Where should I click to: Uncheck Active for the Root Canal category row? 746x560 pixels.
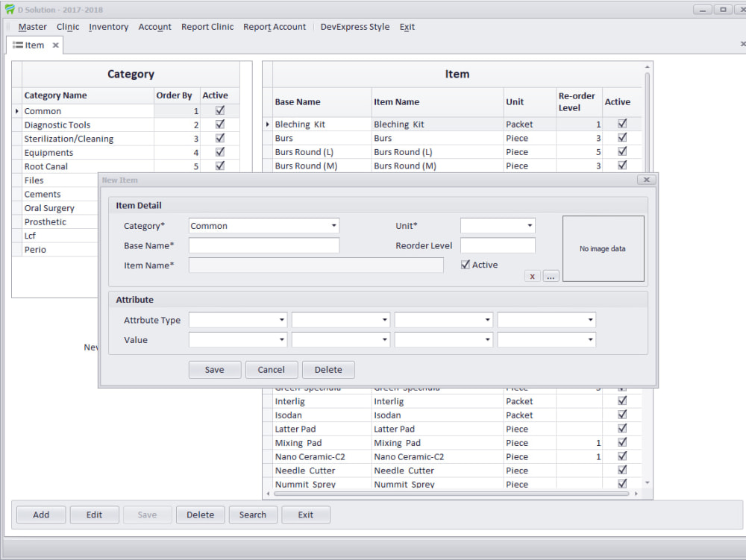[x=219, y=166]
